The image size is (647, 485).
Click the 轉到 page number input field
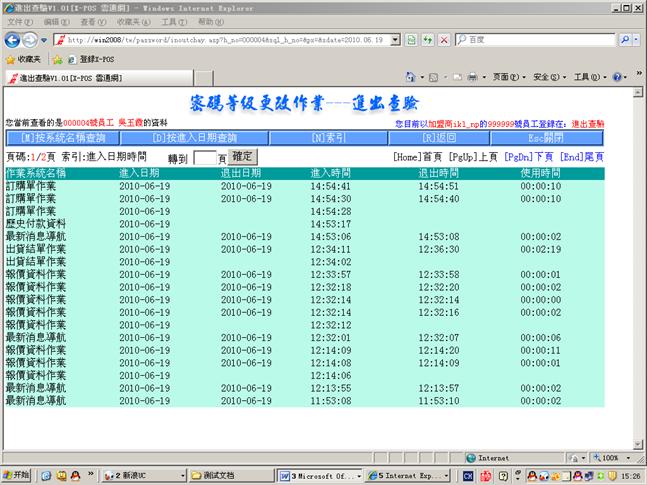click(x=204, y=158)
